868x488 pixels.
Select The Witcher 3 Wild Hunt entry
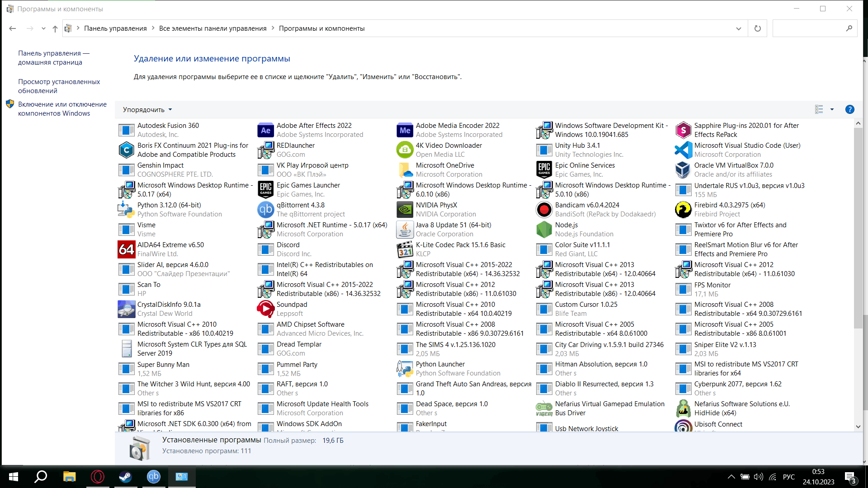click(x=185, y=389)
